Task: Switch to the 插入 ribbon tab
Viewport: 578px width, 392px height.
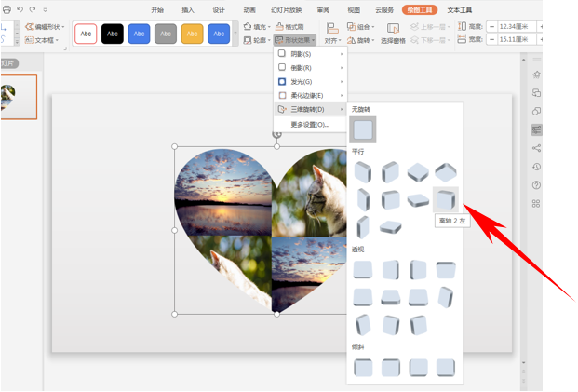Action: tap(188, 9)
